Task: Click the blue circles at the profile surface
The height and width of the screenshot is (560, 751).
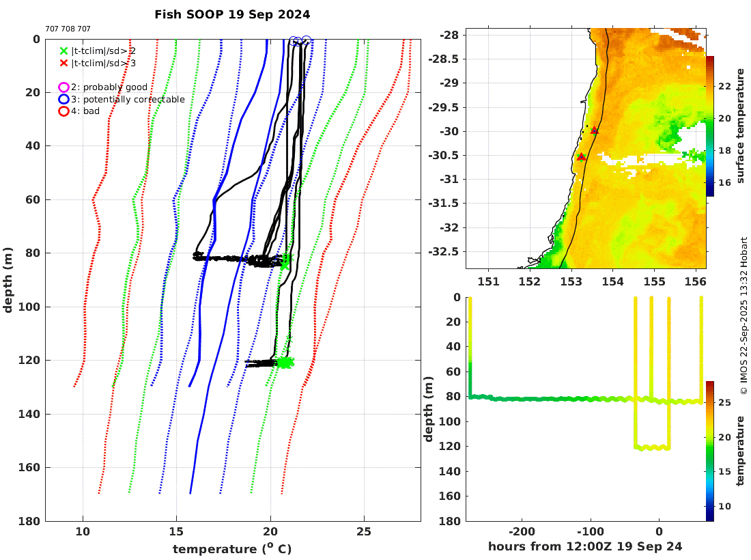Action: pos(300,41)
